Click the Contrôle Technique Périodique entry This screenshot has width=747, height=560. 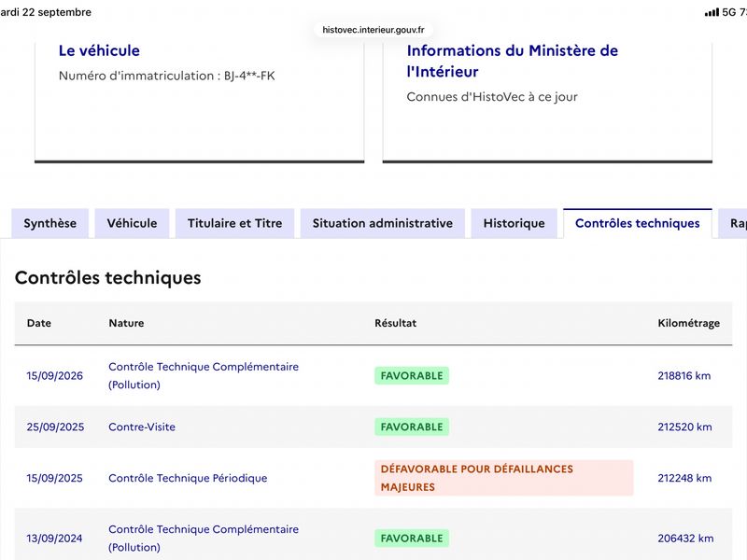point(188,478)
